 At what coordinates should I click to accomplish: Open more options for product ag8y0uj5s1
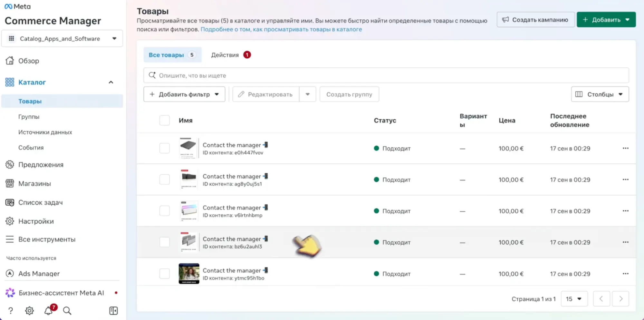pyautogui.click(x=625, y=179)
